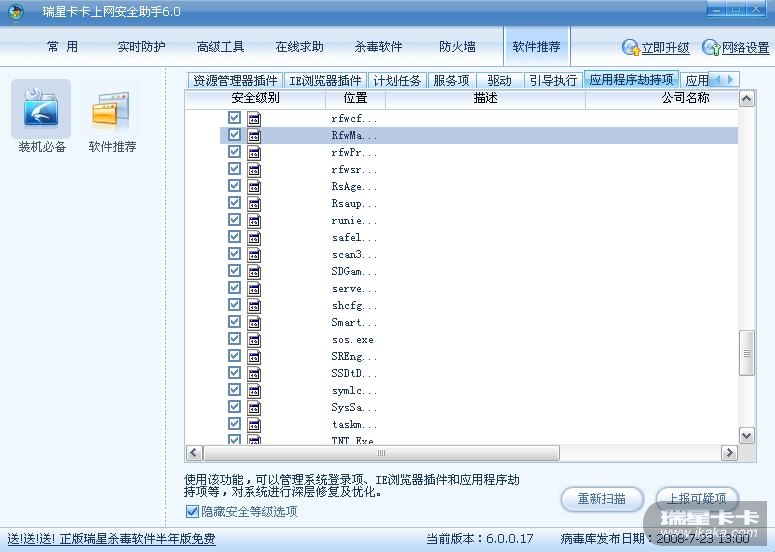Switch to 高级工具 tab

click(220, 47)
